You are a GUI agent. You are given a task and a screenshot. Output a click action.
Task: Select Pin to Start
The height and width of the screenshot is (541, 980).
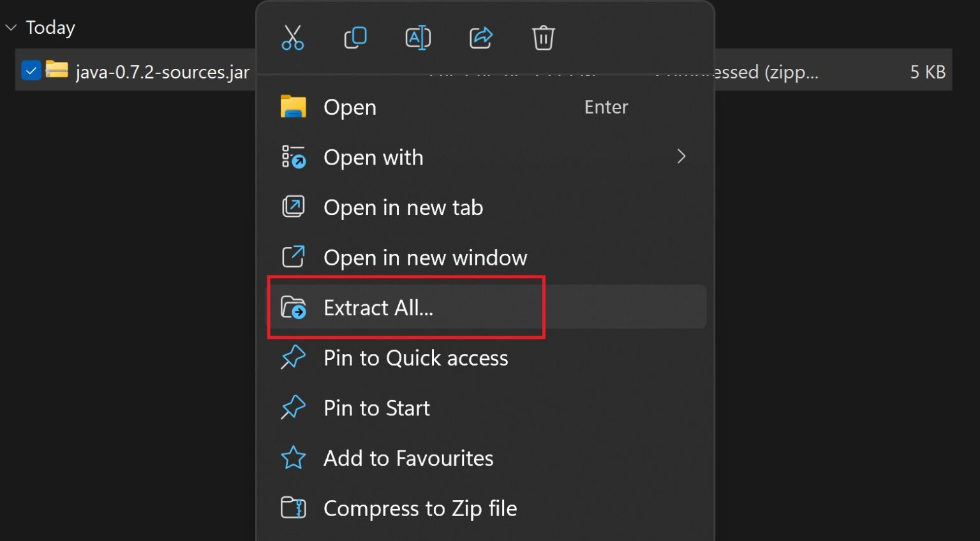(376, 408)
